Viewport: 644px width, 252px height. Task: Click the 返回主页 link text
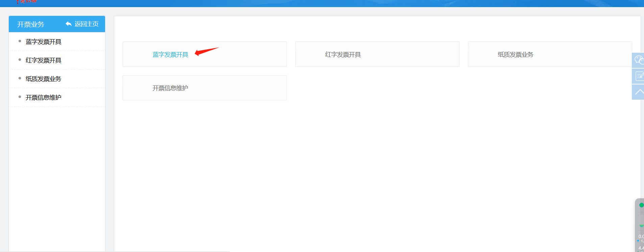pos(86,24)
